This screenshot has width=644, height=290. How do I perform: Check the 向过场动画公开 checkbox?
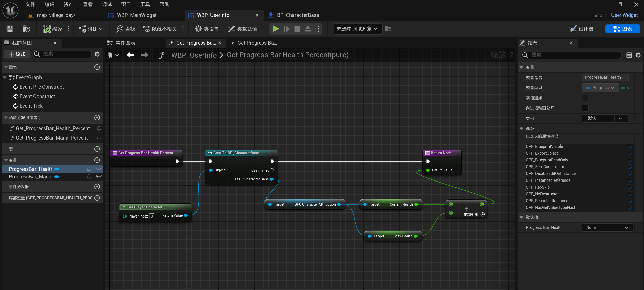(585, 108)
